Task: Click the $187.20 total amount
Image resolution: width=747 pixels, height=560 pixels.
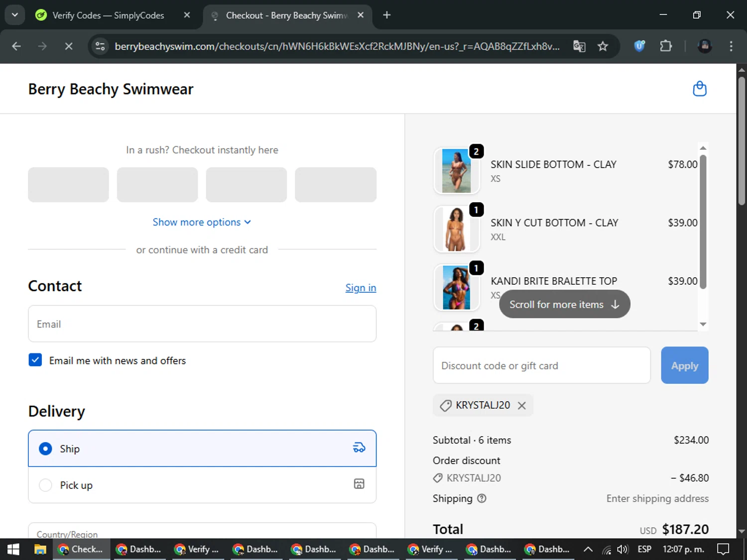Action: point(685,529)
